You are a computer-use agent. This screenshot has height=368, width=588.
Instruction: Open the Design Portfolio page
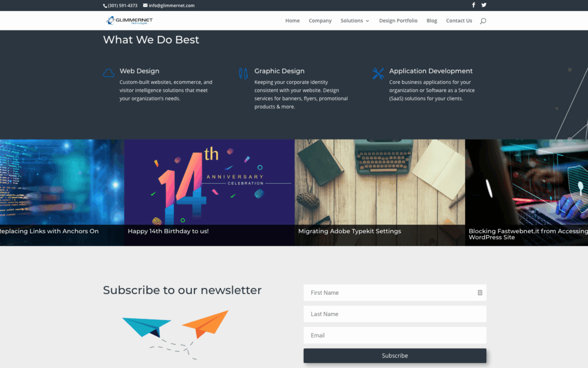(x=398, y=21)
